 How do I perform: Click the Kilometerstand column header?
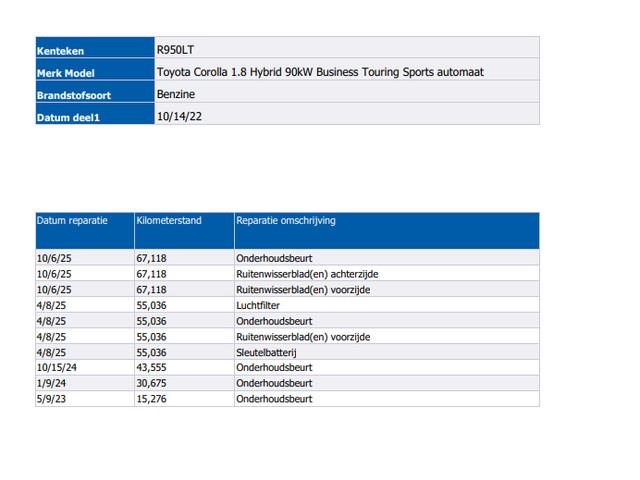tap(184, 231)
